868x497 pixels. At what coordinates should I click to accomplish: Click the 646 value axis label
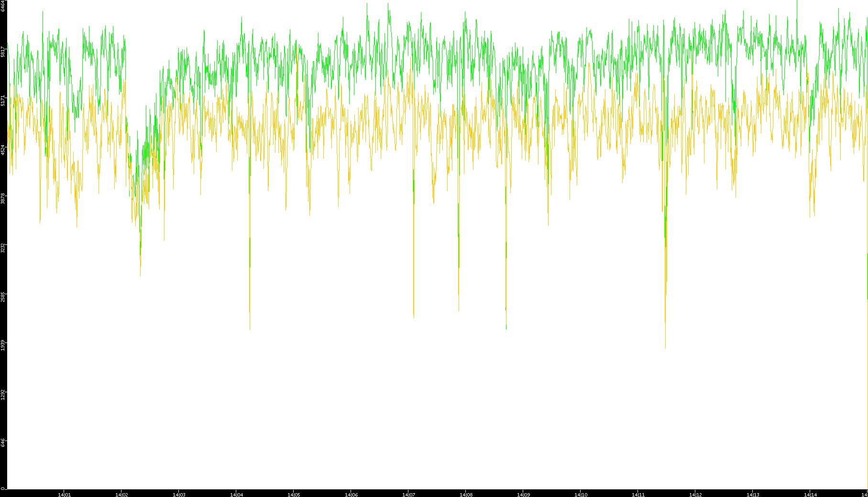click(3, 443)
